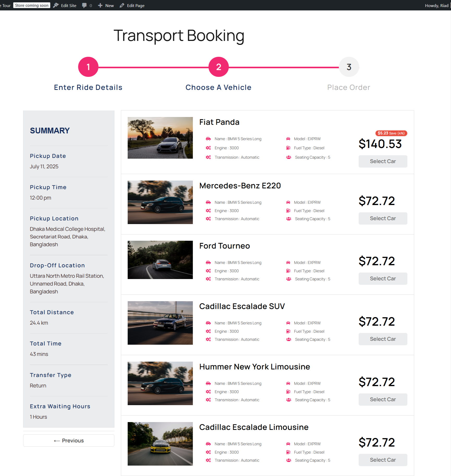The image size is (451, 476).
Task: Select Car for Cadillac Escalade Limousine
Action: pyautogui.click(x=383, y=460)
